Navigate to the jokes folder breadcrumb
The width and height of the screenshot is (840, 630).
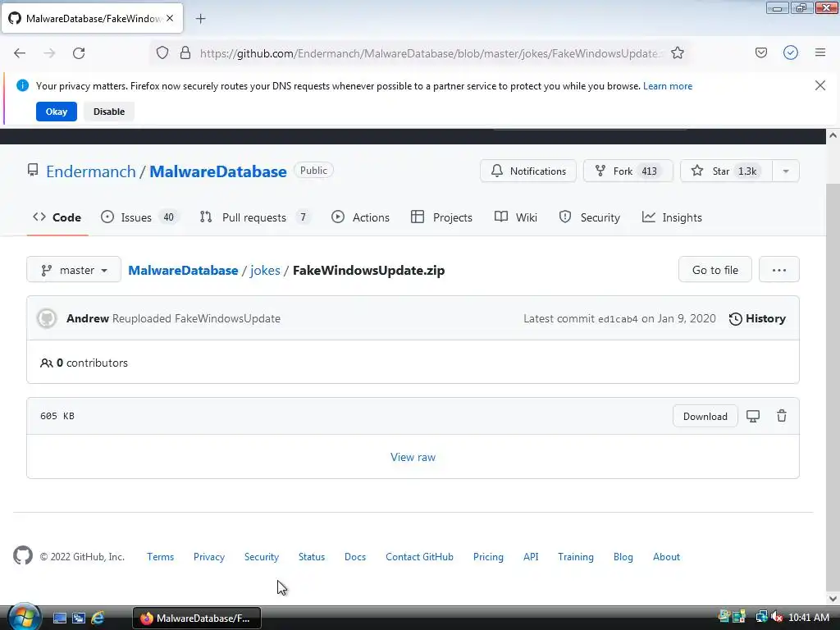(x=265, y=270)
